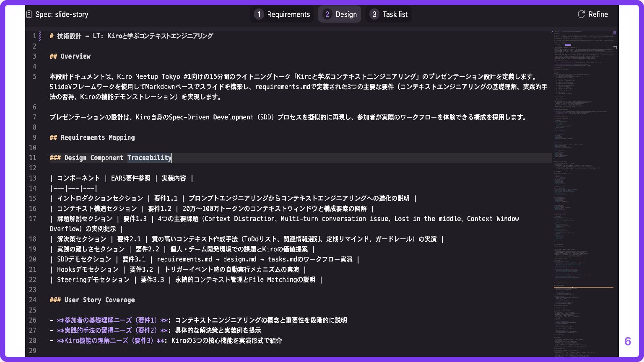Screen dimensions: 644x362
Task: Click the minimap on the right side
Action: [583, 193]
